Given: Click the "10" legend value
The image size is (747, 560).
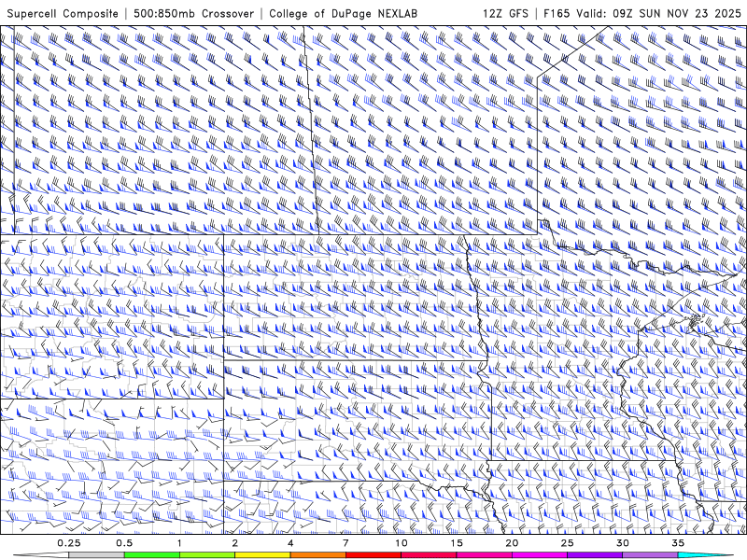Looking at the screenshot, I should 402,543.
